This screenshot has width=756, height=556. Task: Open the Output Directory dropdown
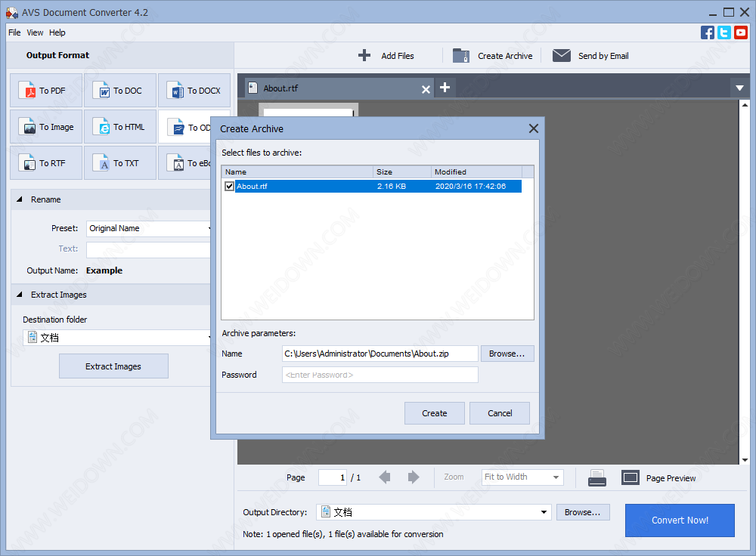click(434, 511)
